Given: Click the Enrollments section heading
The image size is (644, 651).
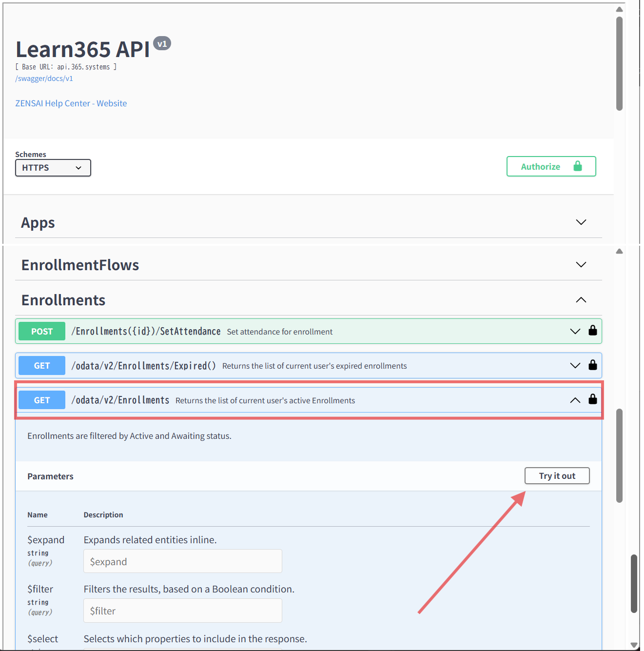Looking at the screenshot, I should [x=63, y=300].
